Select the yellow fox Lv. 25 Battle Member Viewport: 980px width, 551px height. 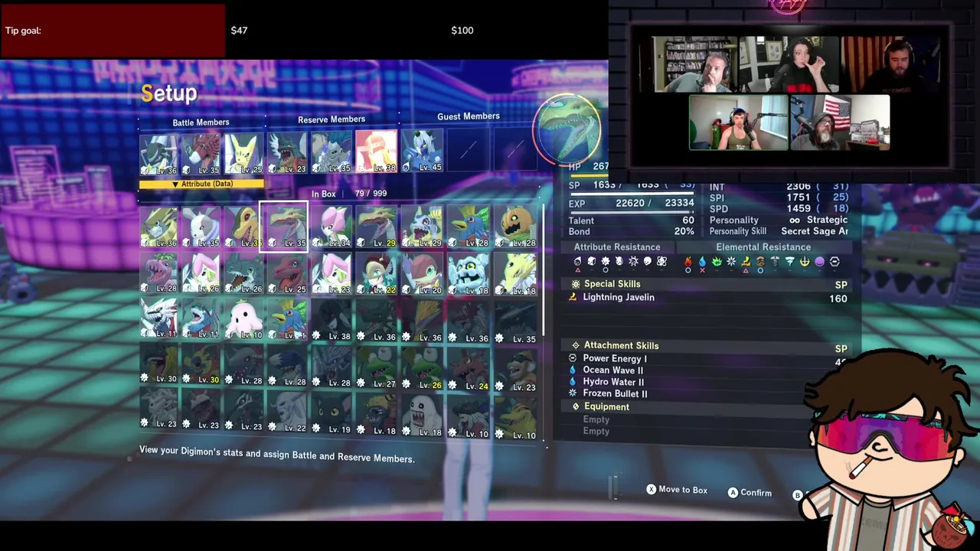click(x=243, y=154)
